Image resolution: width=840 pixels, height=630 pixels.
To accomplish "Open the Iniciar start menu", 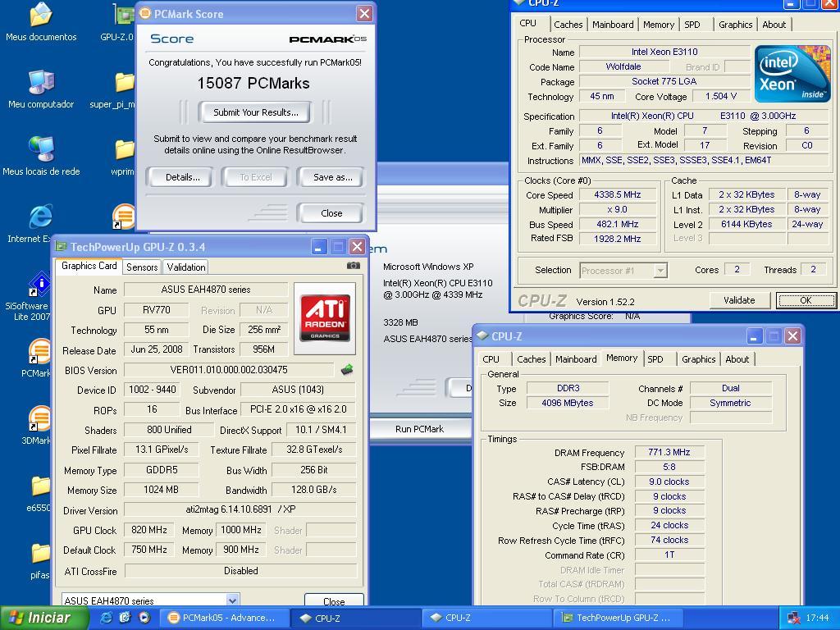I will click(x=44, y=618).
